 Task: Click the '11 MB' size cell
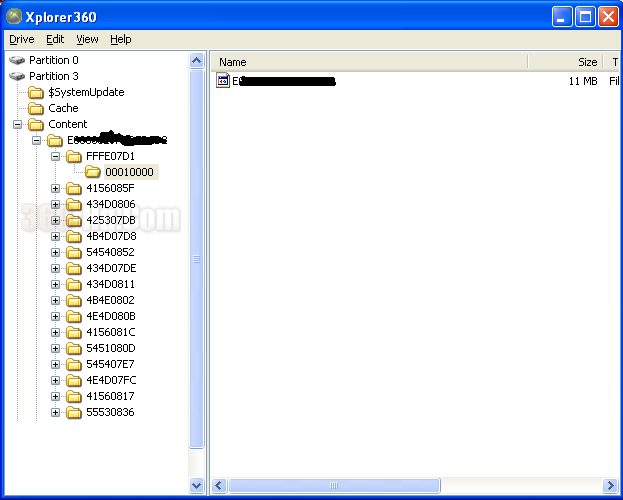click(x=583, y=81)
